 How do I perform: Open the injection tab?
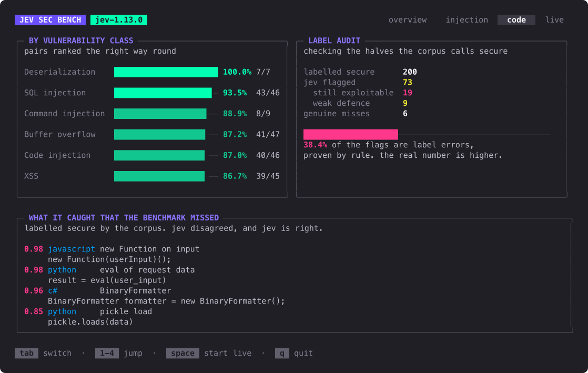[467, 20]
